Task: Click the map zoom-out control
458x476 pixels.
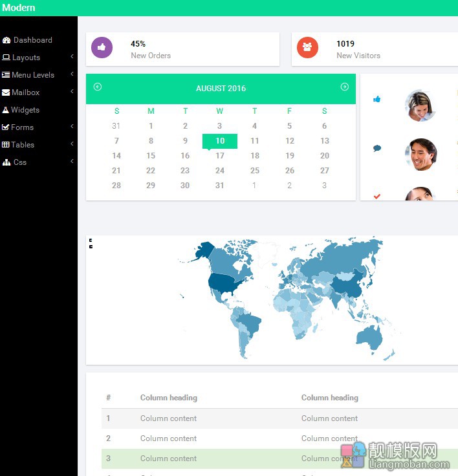Action: point(91,247)
